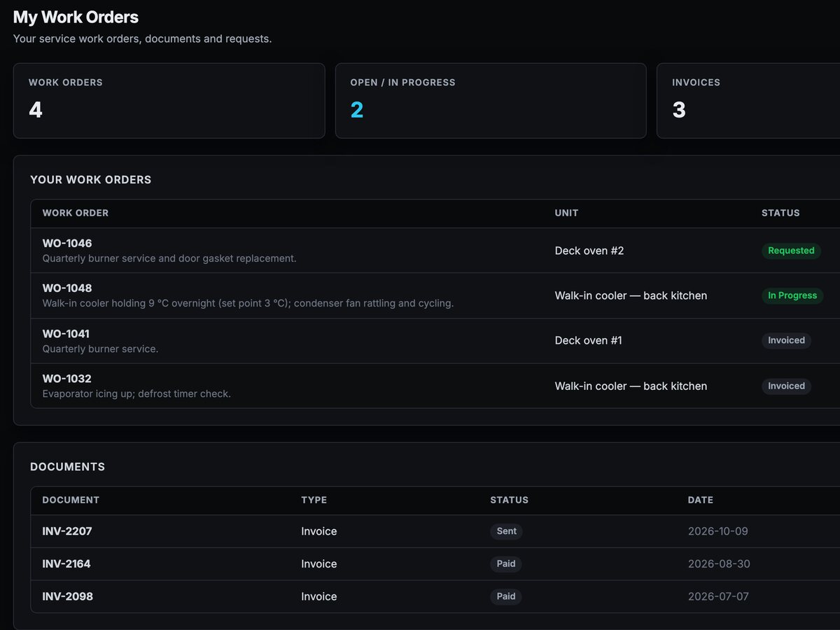This screenshot has height=630, width=840.
Task: Click the evaporator icing up description
Action: coord(136,394)
